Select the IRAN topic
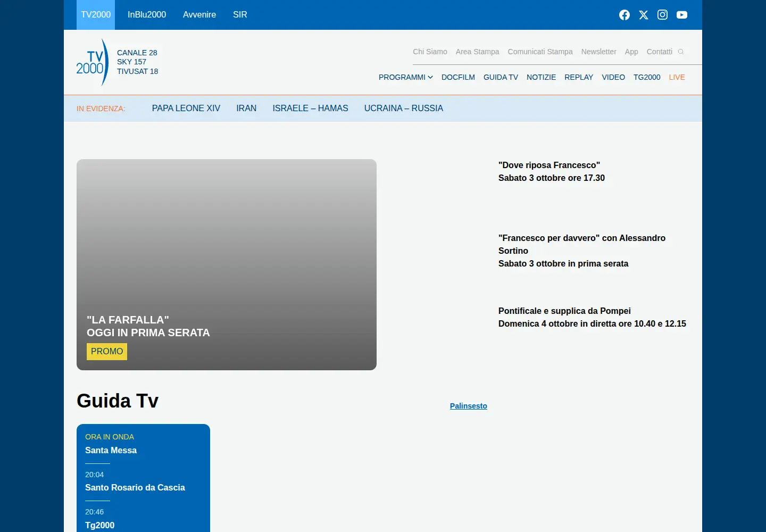Image resolution: width=766 pixels, height=532 pixels. click(x=246, y=109)
